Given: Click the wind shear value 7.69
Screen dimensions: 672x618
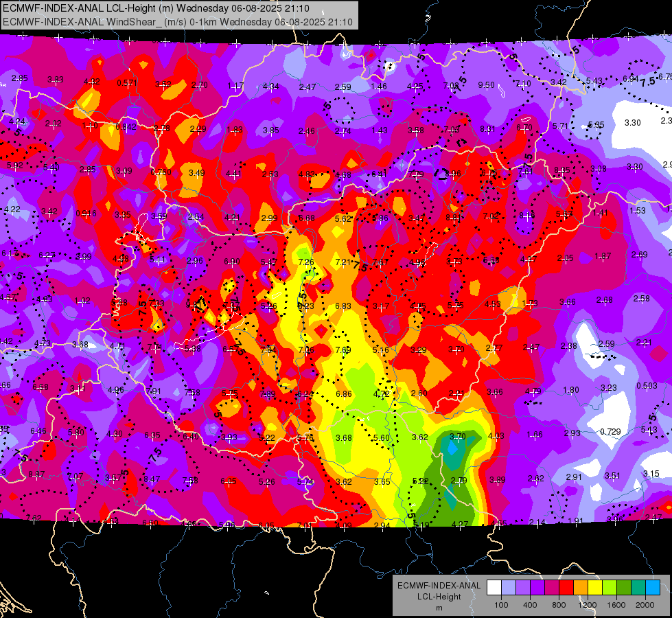Looking at the screenshot, I should (343, 350).
